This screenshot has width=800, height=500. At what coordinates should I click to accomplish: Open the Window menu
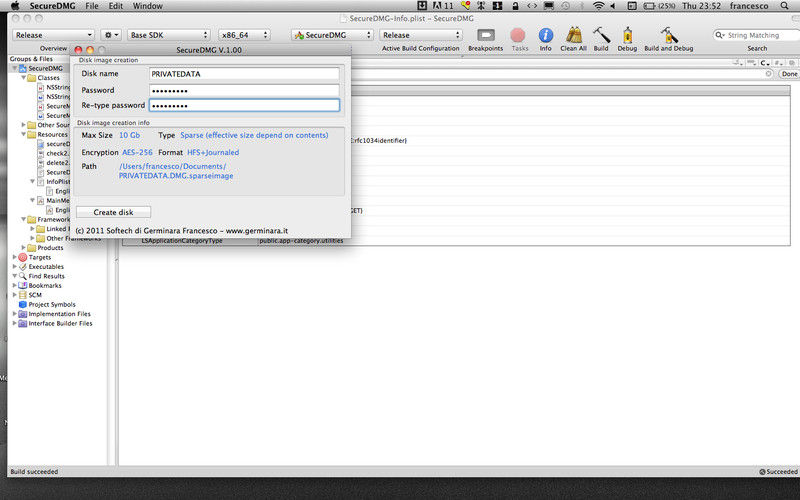click(147, 6)
